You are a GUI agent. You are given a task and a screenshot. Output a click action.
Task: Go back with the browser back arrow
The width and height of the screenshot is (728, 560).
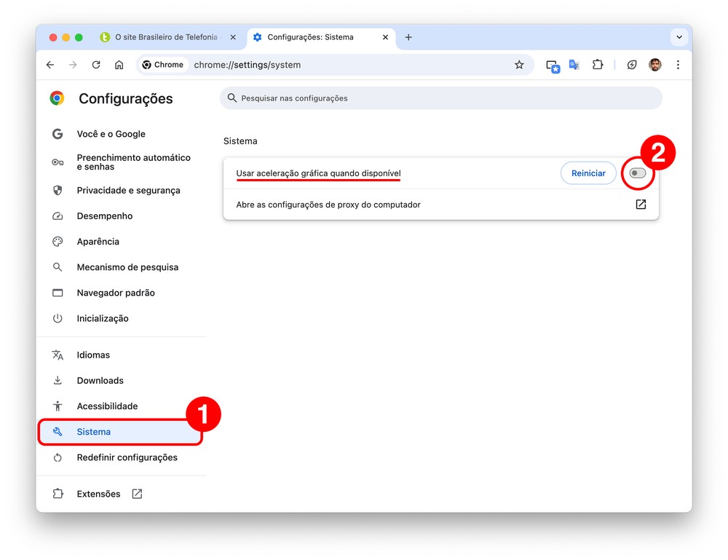50,65
